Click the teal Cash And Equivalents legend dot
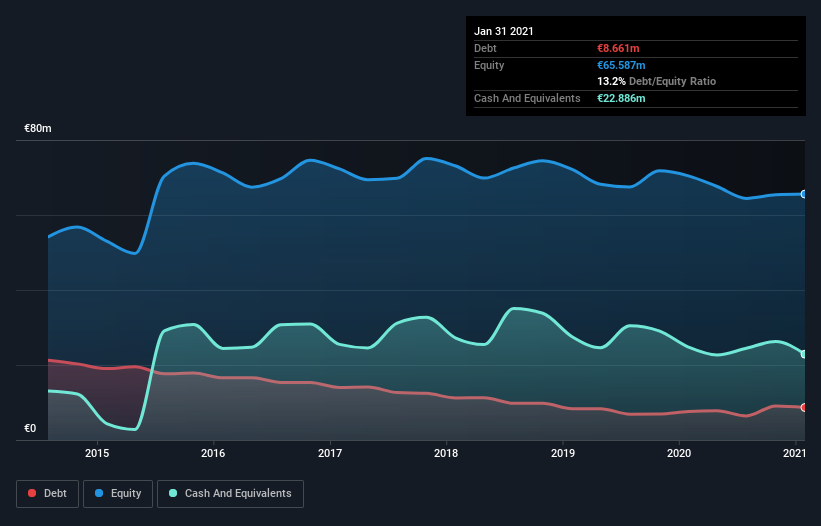Image resolution: width=821 pixels, height=526 pixels. click(173, 493)
